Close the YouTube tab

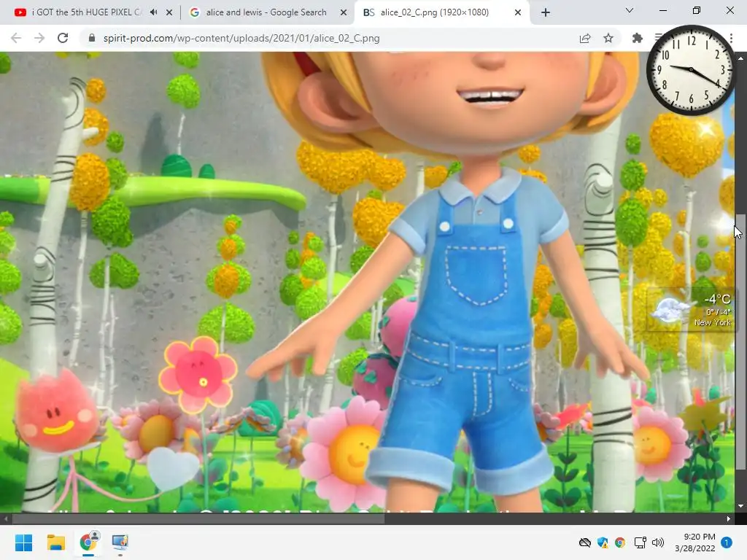[169, 12]
